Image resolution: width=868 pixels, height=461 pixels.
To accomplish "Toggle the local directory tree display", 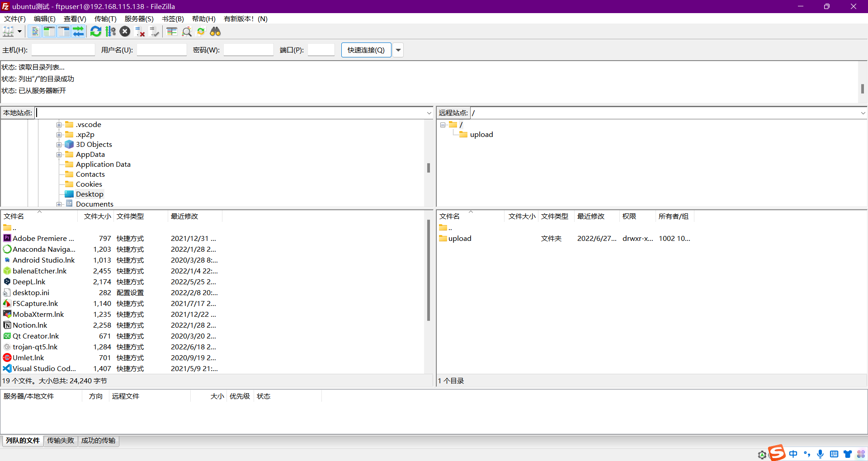I will click(49, 32).
